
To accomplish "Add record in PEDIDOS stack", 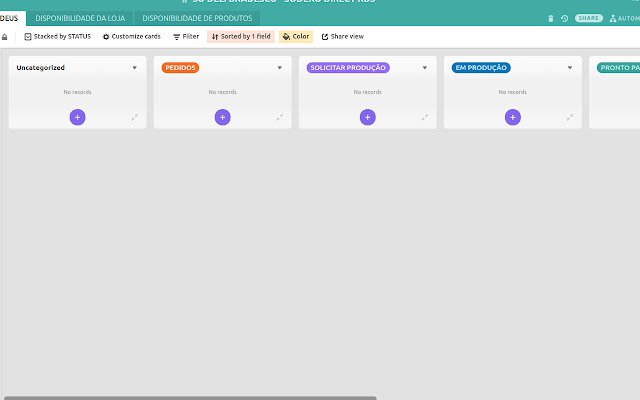I will pyautogui.click(x=222, y=117).
